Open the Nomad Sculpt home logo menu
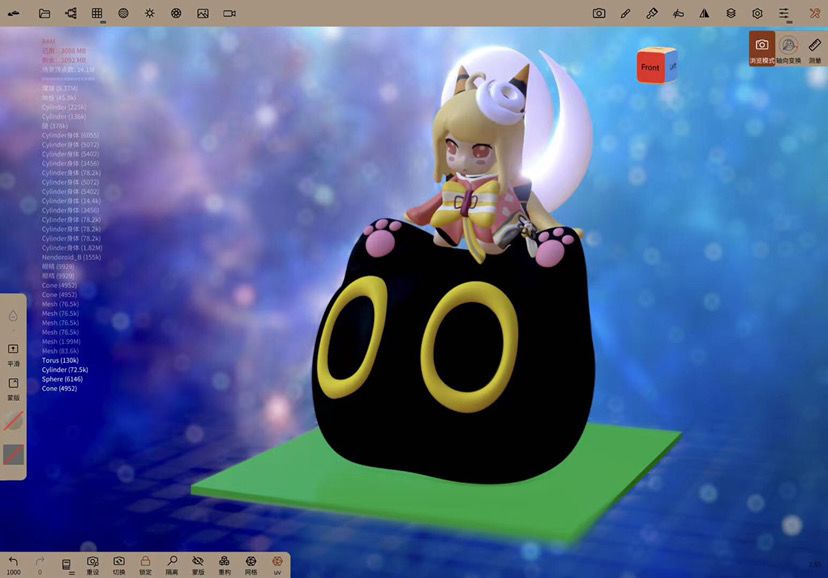 pyautogui.click(x=14, y=13)
